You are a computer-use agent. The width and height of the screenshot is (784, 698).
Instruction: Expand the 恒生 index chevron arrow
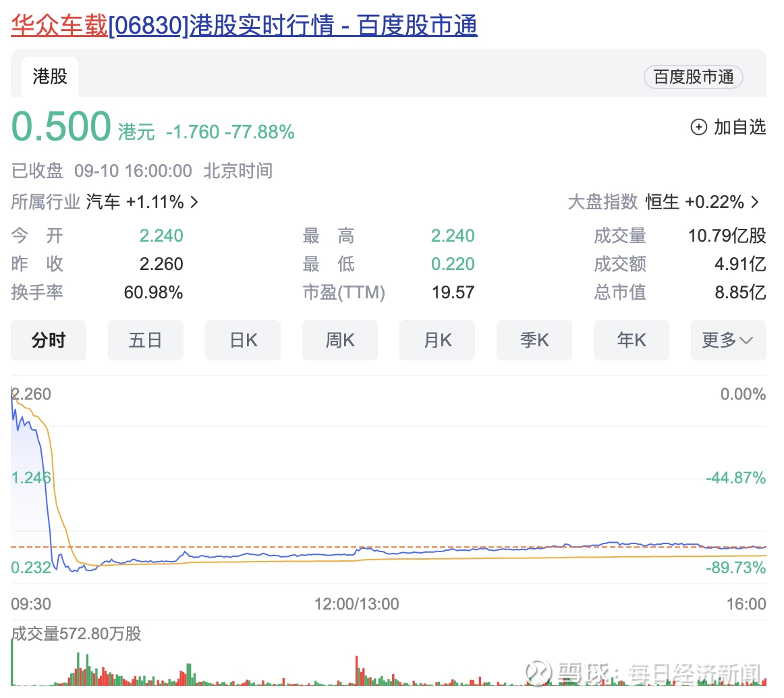[755, 202]
